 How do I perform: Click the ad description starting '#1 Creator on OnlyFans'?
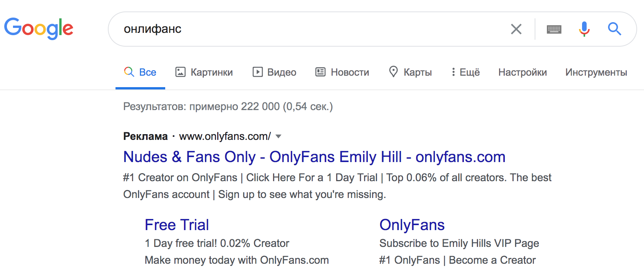(337, 186)
